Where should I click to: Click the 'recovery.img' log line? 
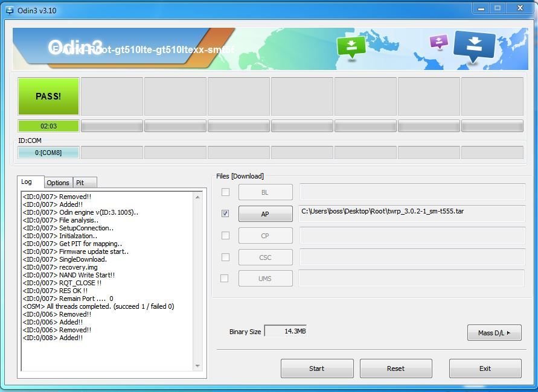[x=60, y=267]
